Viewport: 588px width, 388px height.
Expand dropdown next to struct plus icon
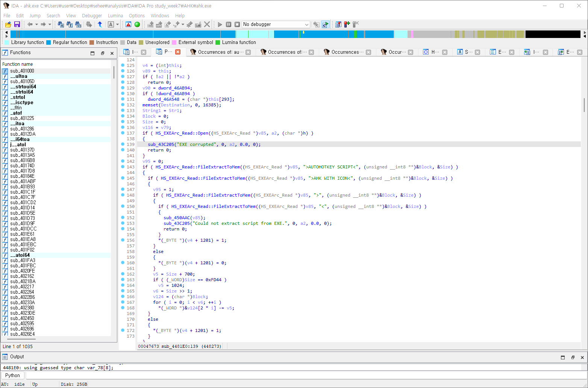(x=183, y=24)
